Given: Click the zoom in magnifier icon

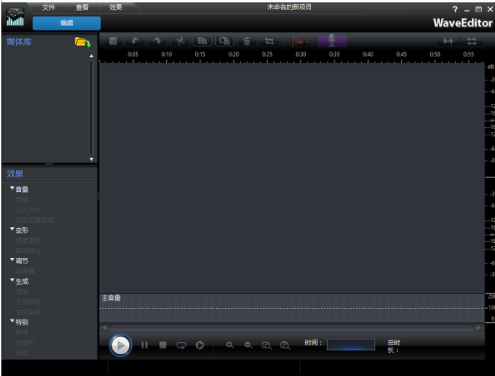Looking at the screenshot, I should pos(230,345).
